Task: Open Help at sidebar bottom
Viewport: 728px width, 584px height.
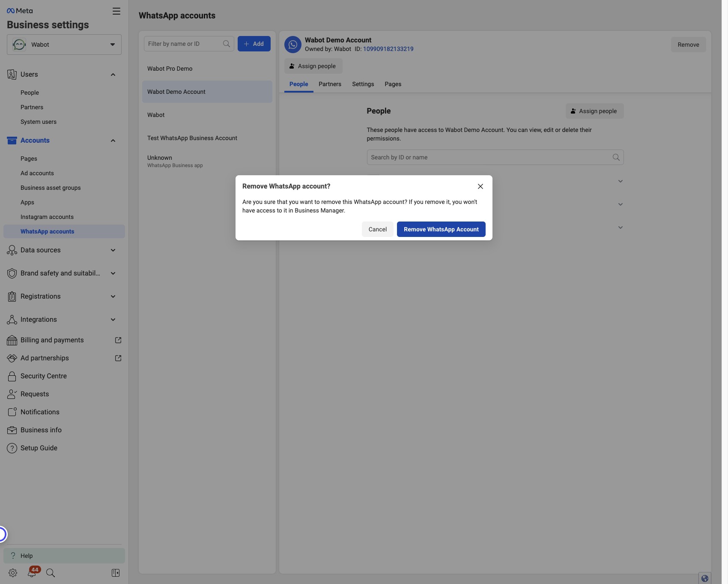Action: pos(64,556)
